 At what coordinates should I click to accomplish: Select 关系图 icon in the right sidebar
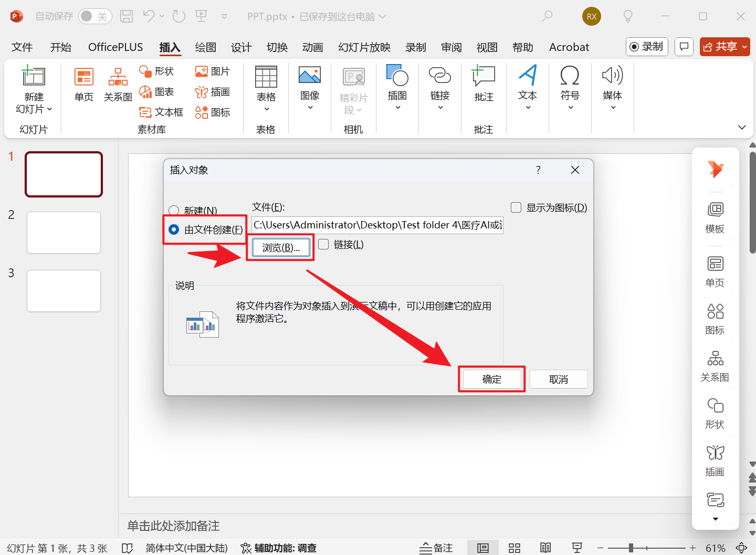[x=715, y=365]
